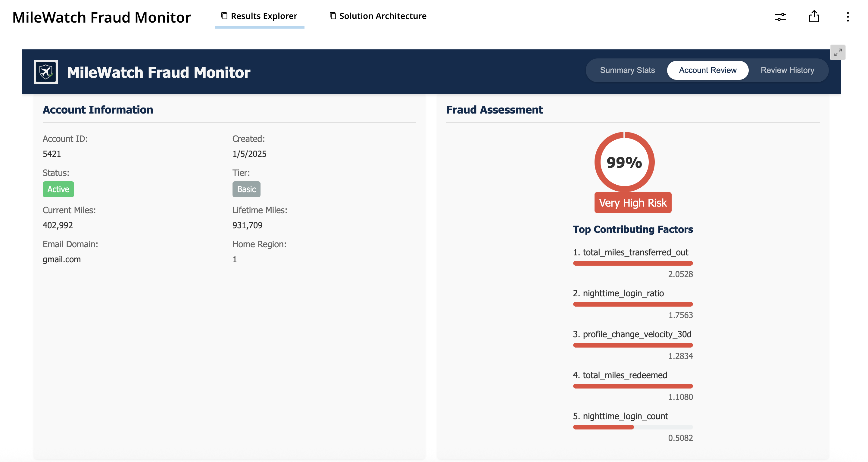Open the three-dot overflow menu
This screenshot has height=462, width=868.
[x=848, y=17]
